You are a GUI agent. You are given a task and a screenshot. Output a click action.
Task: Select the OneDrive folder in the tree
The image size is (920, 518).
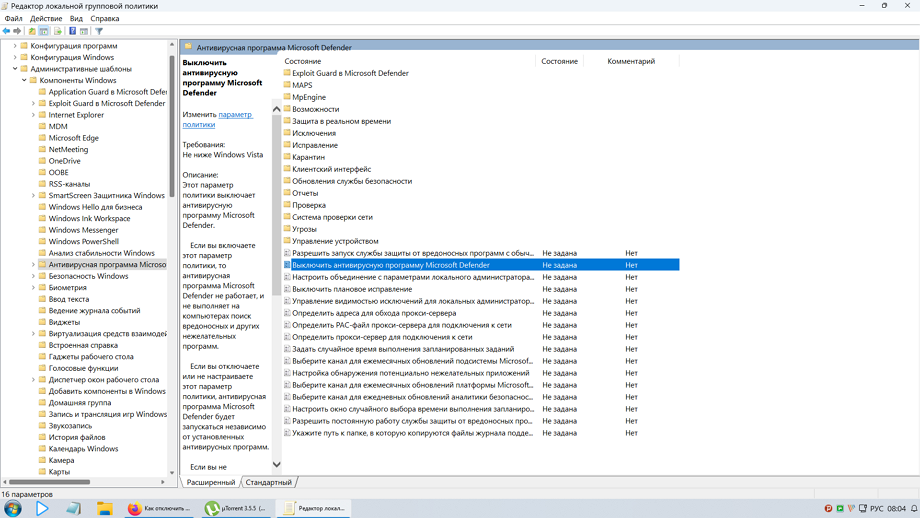coord(64,161)
